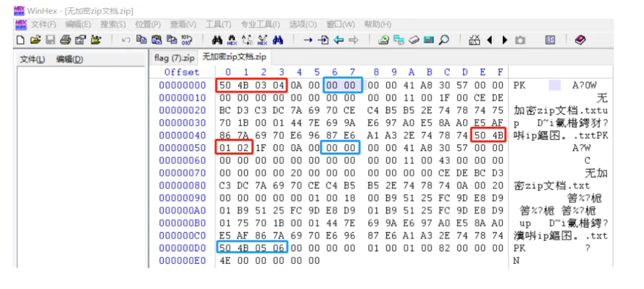Click the WinHex title bar app icon

click(19, 11)
